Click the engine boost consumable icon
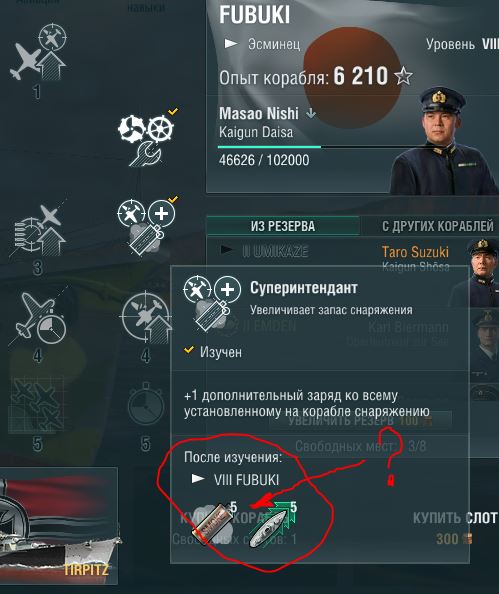Viewport: 499px width, 594px height. point(271,526)
